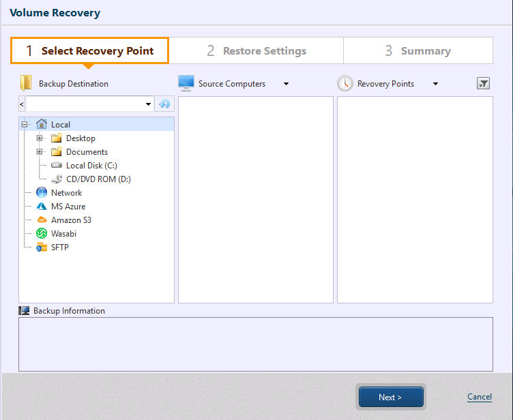The image size is (513, 420).
Task: Select the Network node in tree
Action: 66,193
